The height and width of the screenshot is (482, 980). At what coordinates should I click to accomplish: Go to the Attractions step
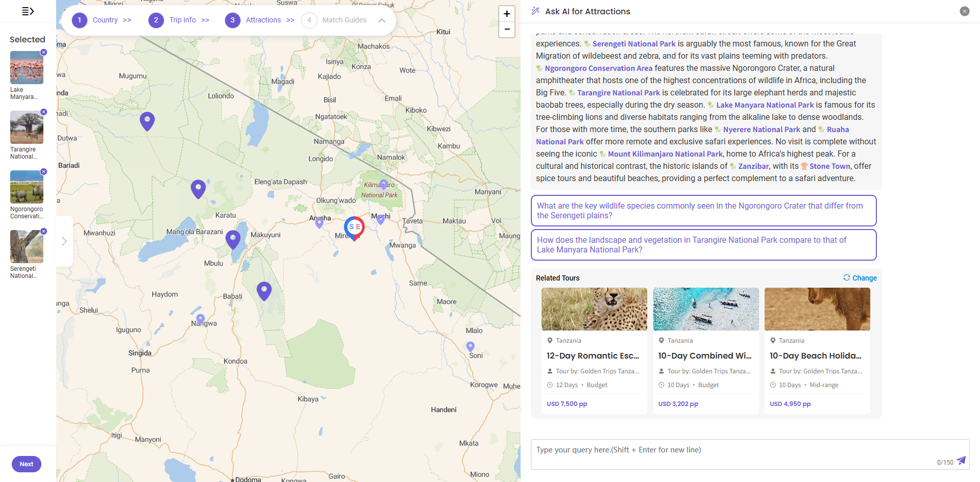coord(260,20)
